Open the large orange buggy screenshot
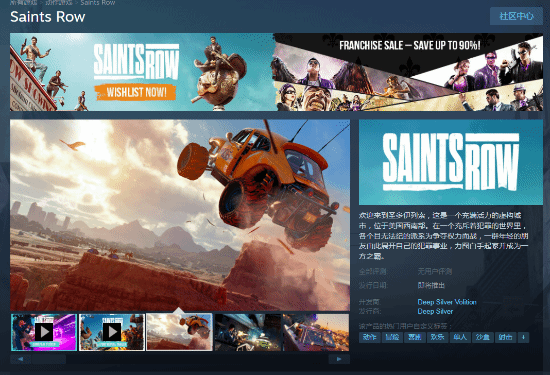The width and height of the screenshot is (550, 375). (x=180, y=215)
